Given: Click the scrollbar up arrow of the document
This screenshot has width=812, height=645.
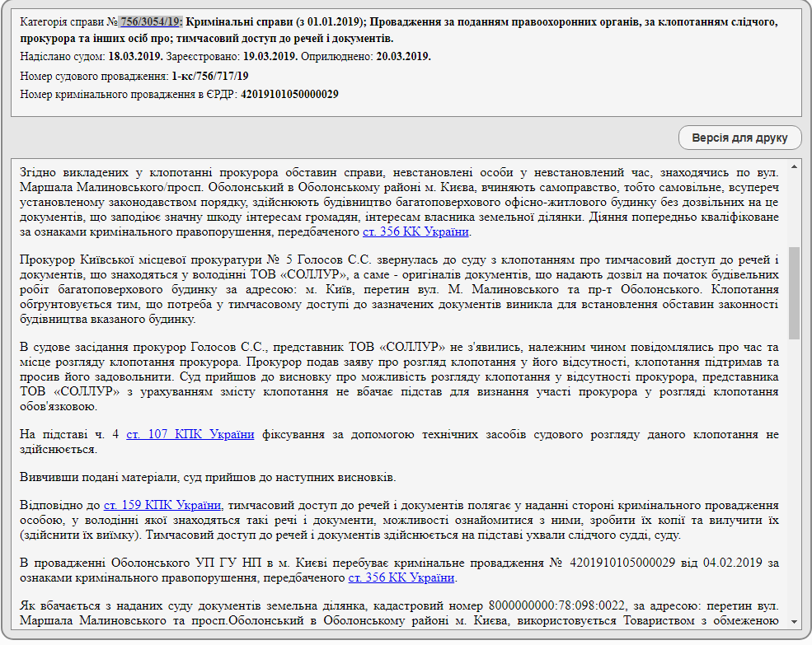Looking at the screenshot, I should 794,166.
